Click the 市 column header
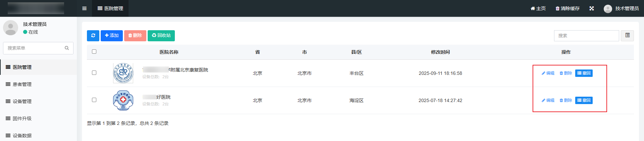644x141 pixels. [x=304, y=52]
